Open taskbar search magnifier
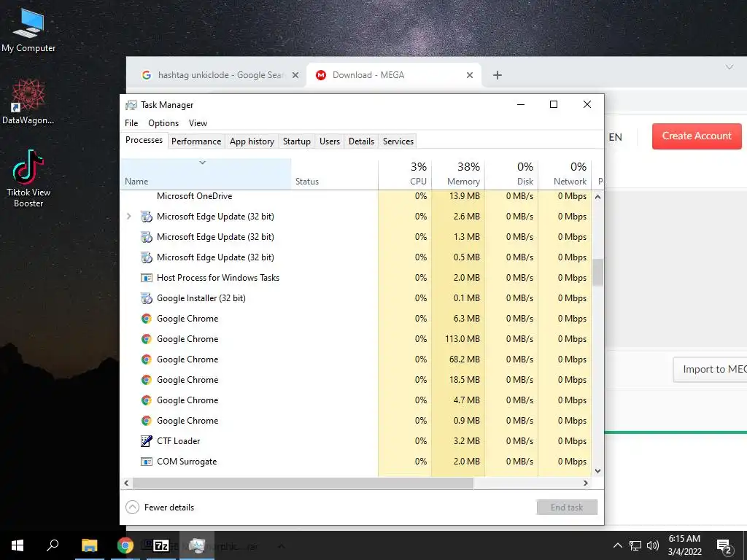 (53, 545)
